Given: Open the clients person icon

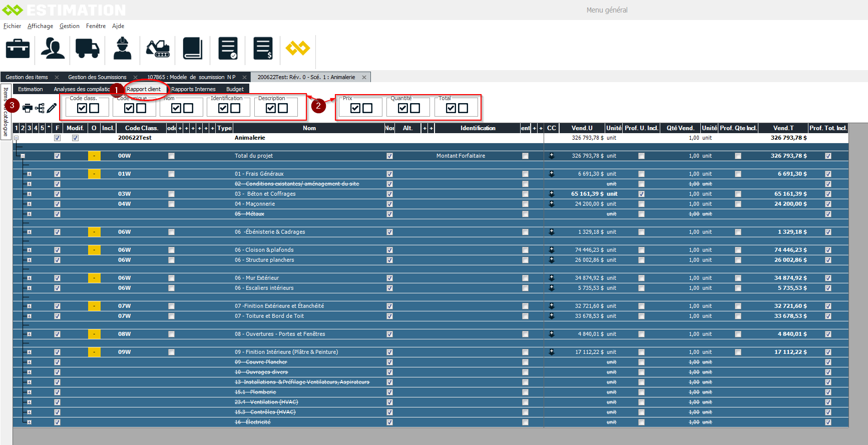Looking at the screenshot, I should click(53, 49).
